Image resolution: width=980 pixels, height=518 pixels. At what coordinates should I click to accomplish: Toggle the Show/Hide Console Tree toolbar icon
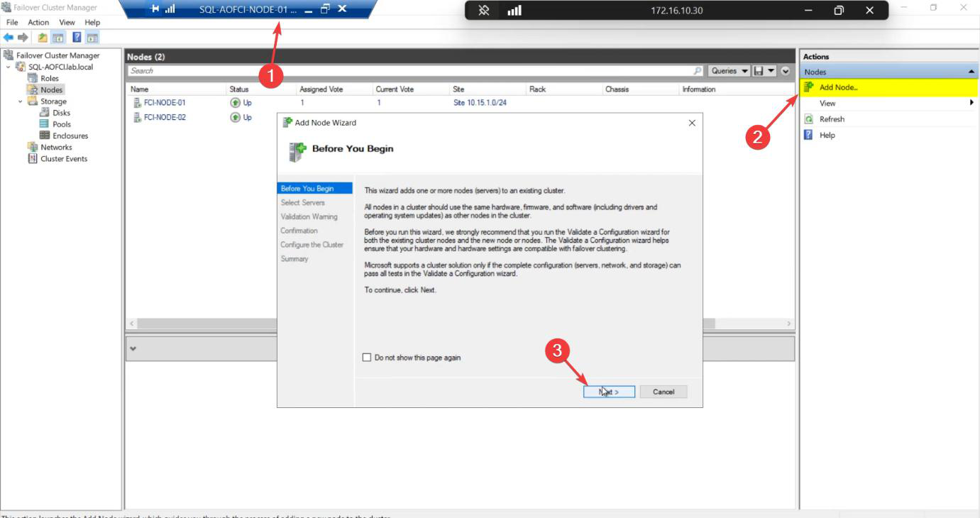[x=58, y=38]
